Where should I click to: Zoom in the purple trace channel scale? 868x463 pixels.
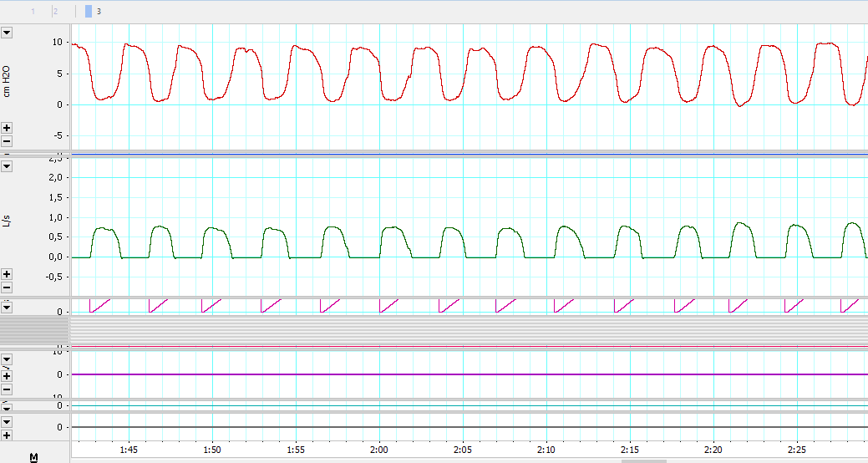(7, 377)
